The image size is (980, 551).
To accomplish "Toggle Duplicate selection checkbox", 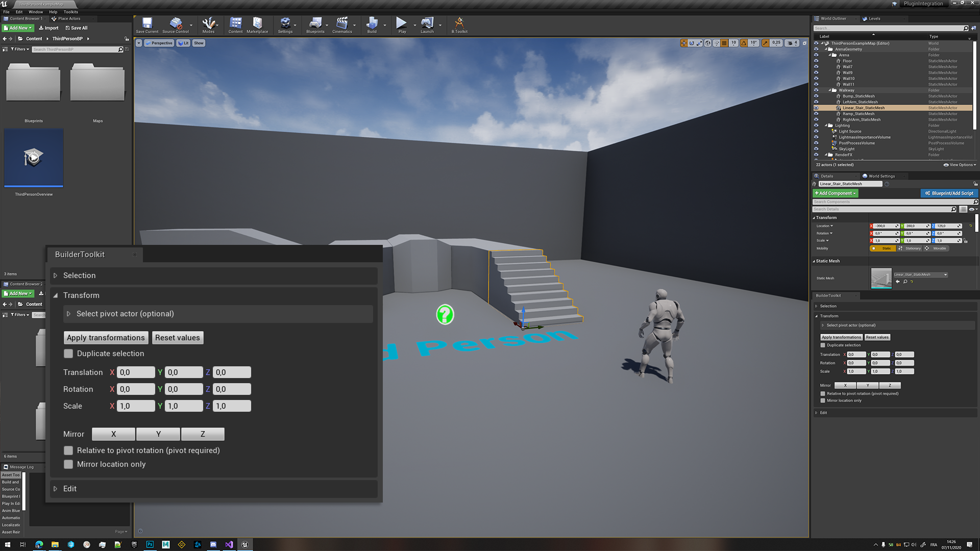I will click(x=68, y=353).
